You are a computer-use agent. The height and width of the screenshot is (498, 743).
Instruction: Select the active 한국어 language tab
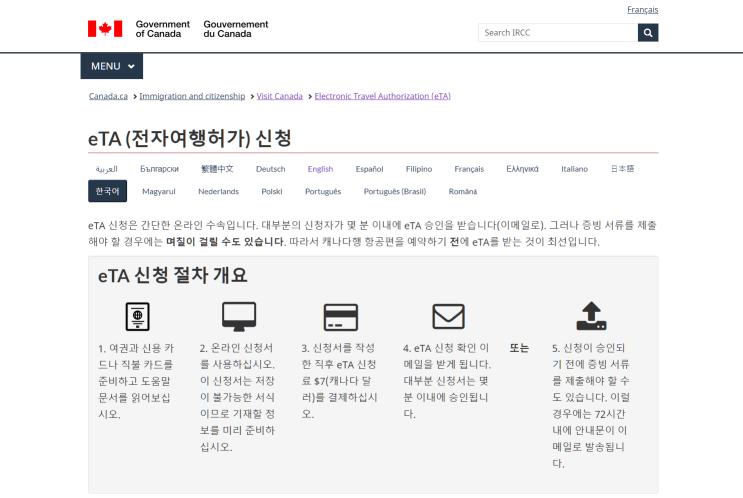click(108, 191)
